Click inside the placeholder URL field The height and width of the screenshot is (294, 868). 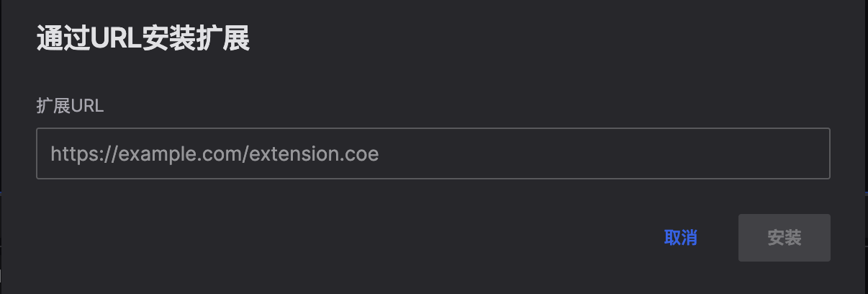coord(433,153)
